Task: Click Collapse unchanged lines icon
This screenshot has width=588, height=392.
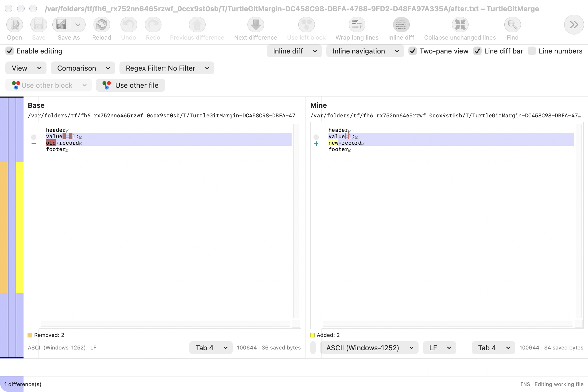Action: pyautogui.click(x=460, y=25)
